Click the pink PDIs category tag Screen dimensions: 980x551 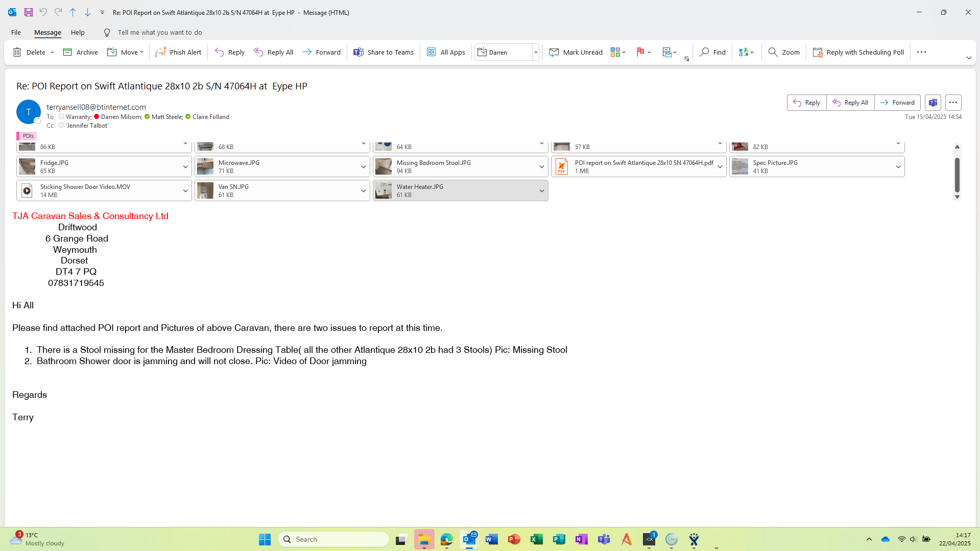pos(28,136)
